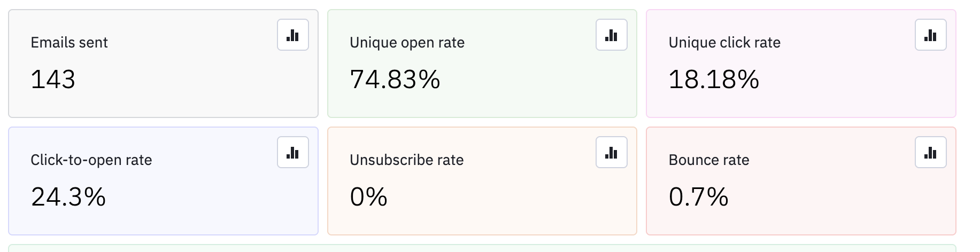Click the "Emails sent" label
The width and height of the screenshot is (980, 252).
(x=69, y=43)
